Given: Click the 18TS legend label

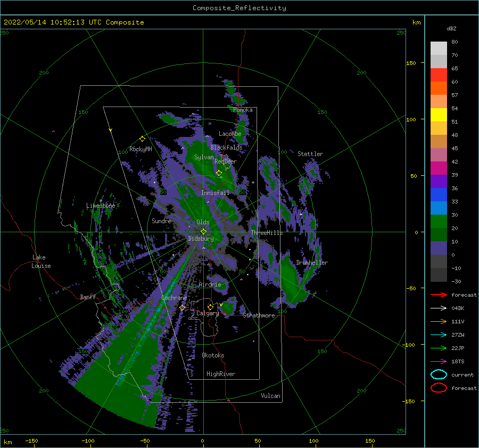Looking at the screenshot, I should point(458,362).
